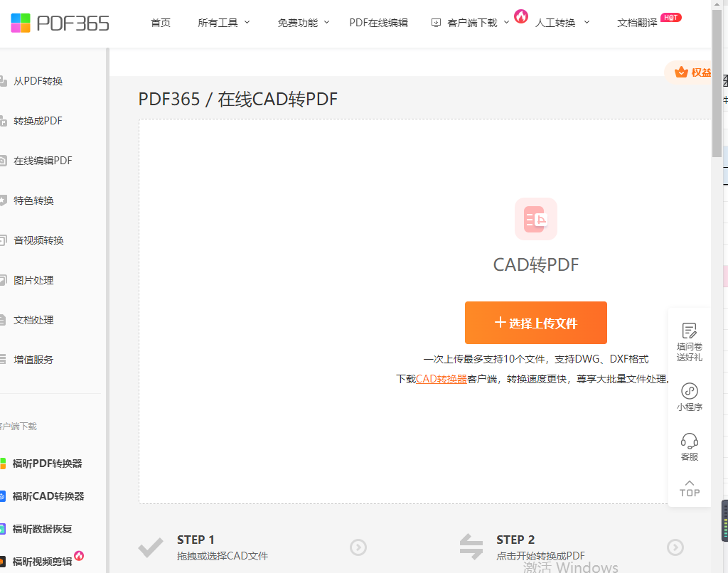Expand the 免费功能 dropdown arrow
Screen dimensions: 728x573
[x=327, y=22]
